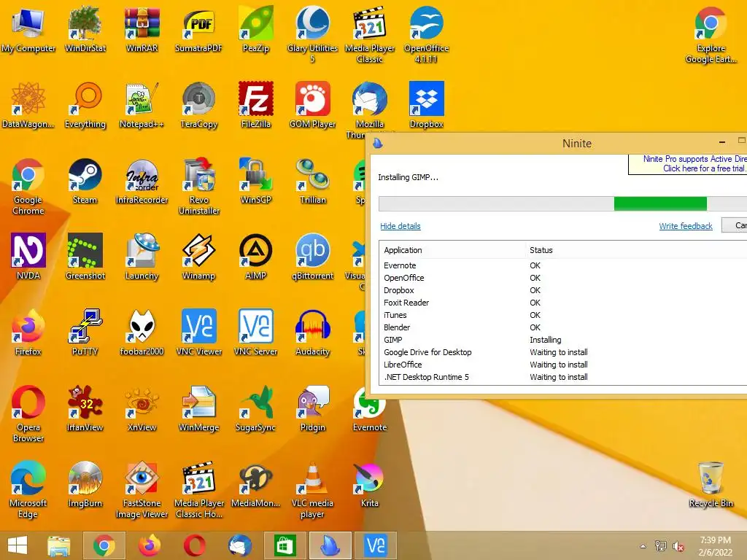The width and height of the screenshot is (747, 560).
Task: Open the taskbar clock and date
Action: click(x=715, y=546)
